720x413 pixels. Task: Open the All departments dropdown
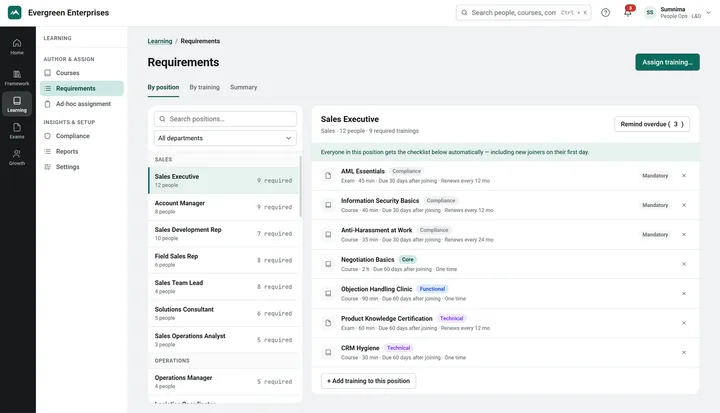225,138
